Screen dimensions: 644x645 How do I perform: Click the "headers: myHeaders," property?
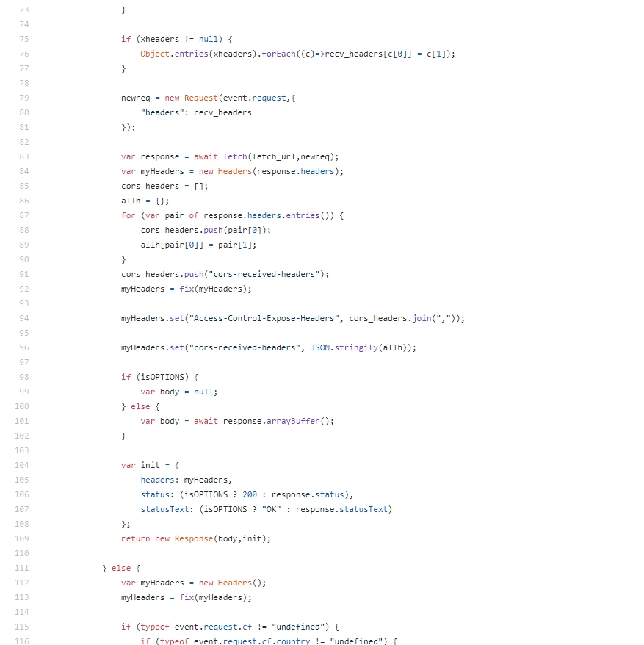pyautogui.click(x=187, y=480)
